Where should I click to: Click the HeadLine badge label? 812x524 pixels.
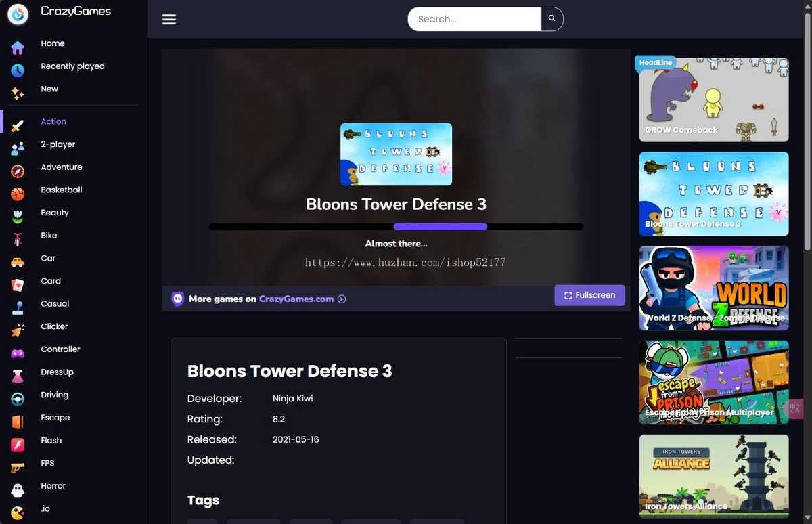[655, 62]
